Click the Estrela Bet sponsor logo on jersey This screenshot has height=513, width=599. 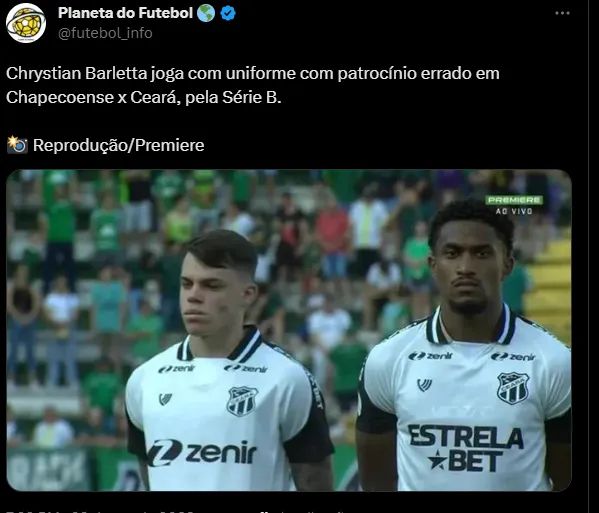(465, 448)
